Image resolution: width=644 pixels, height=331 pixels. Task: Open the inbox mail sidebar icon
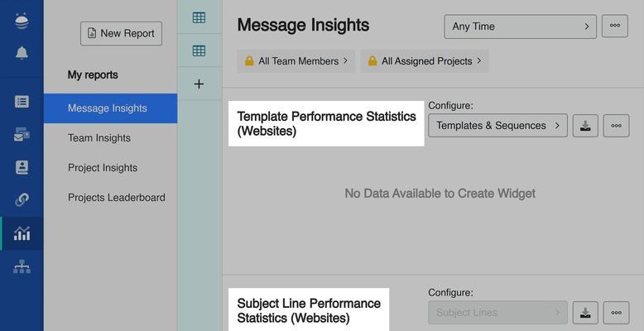point(22,135)
